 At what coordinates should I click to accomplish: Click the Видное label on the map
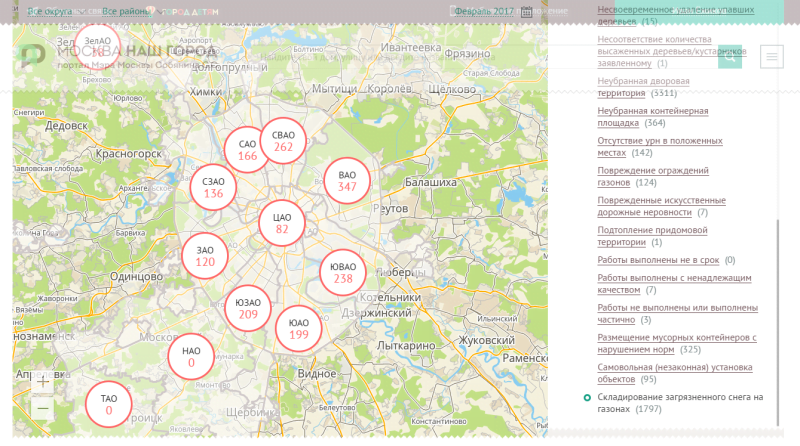[x=317, y=374]
